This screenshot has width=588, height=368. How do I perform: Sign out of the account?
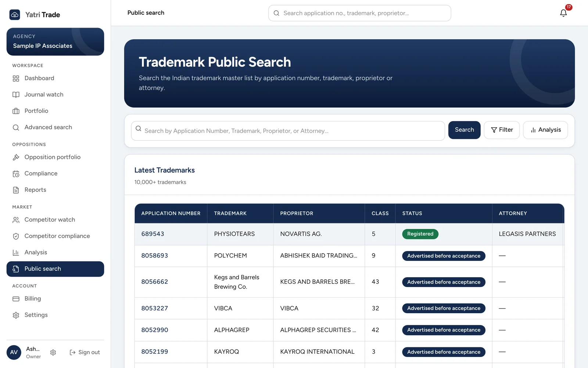tap(85, 353)
